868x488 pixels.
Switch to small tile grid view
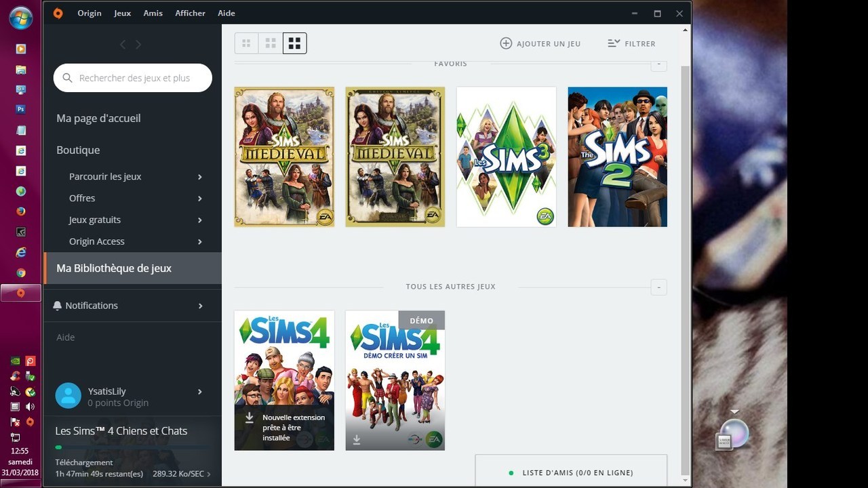pos(246,43)
